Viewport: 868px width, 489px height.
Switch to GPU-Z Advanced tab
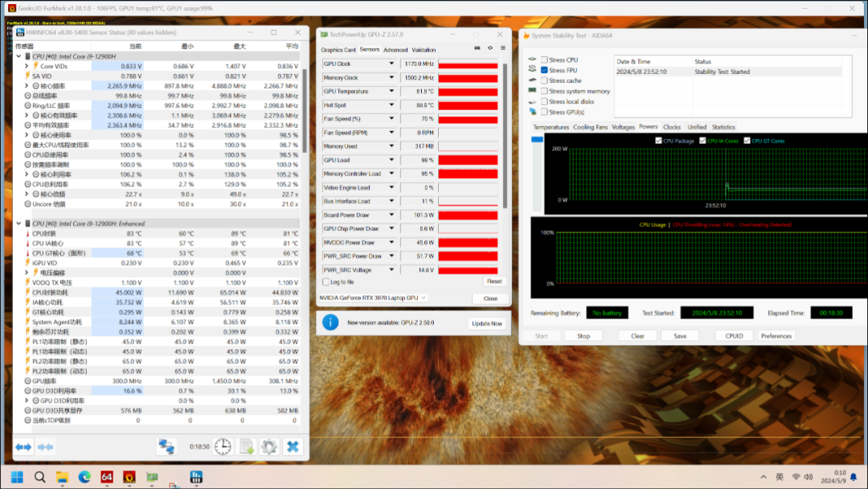(395, 50)
